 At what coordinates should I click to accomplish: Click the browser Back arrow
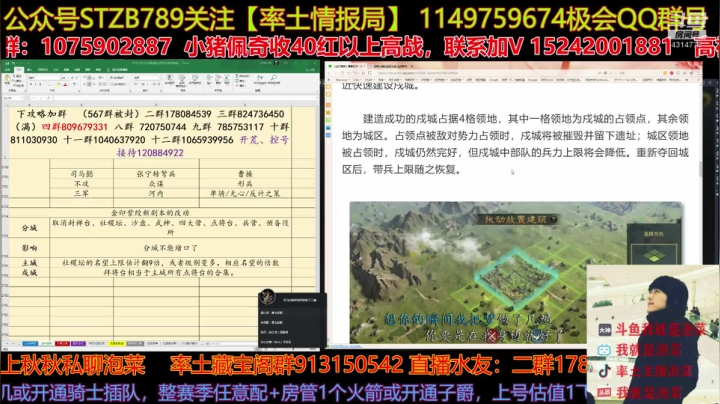(329, 73)
